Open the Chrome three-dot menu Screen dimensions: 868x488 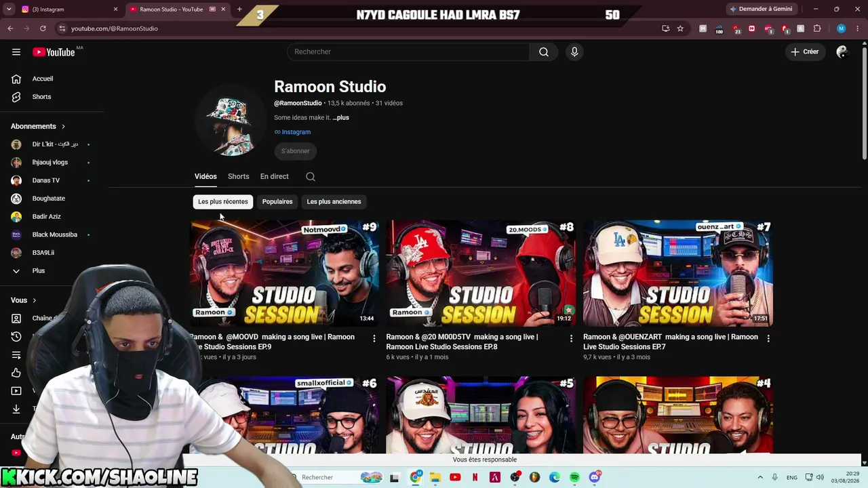point(859,28)
